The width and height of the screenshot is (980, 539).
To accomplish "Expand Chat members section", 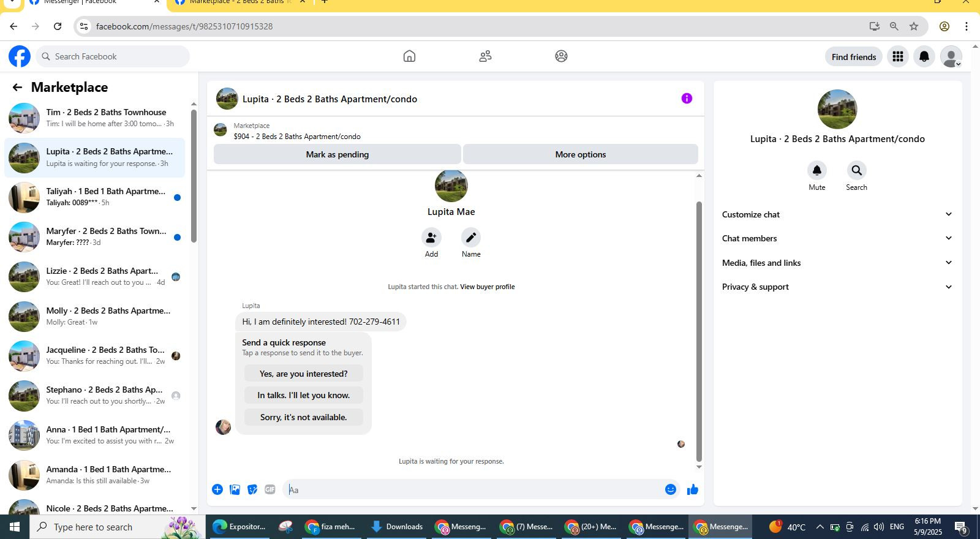I will point(837,238).
